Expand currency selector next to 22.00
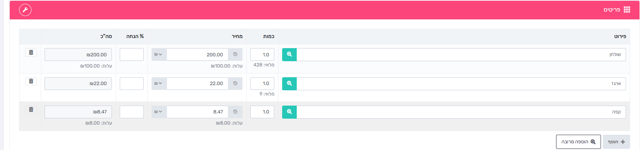644x150 pixels. (x=159, y=84)
